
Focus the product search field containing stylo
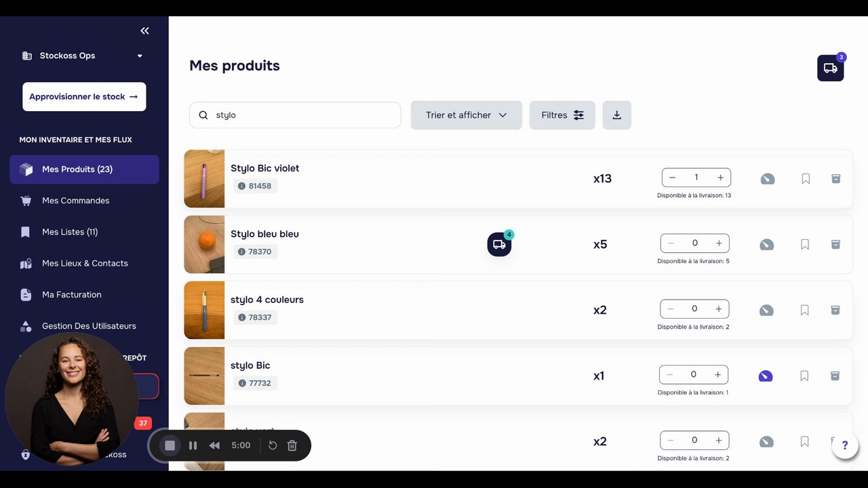pyautogui.click(x=295, y=115)
